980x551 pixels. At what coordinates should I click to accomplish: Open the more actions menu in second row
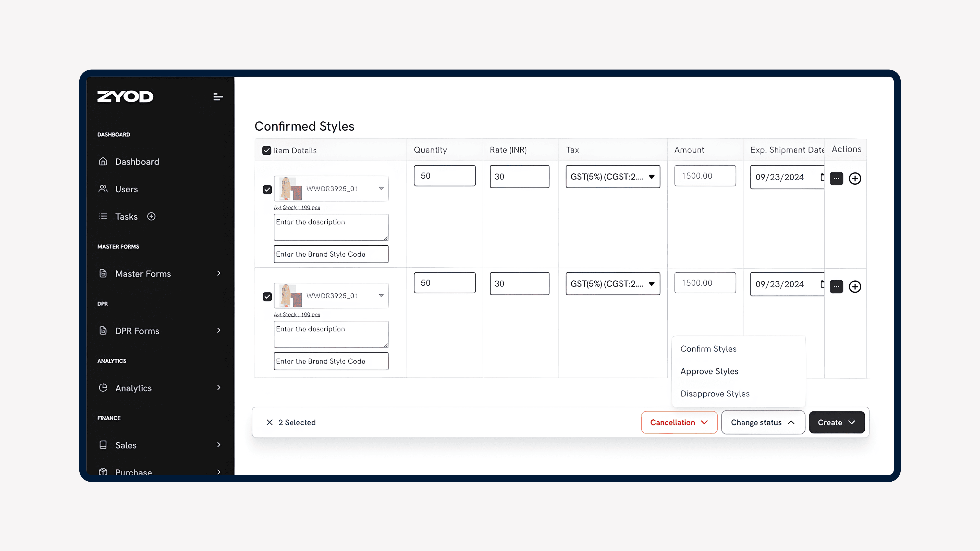point(836,286)
